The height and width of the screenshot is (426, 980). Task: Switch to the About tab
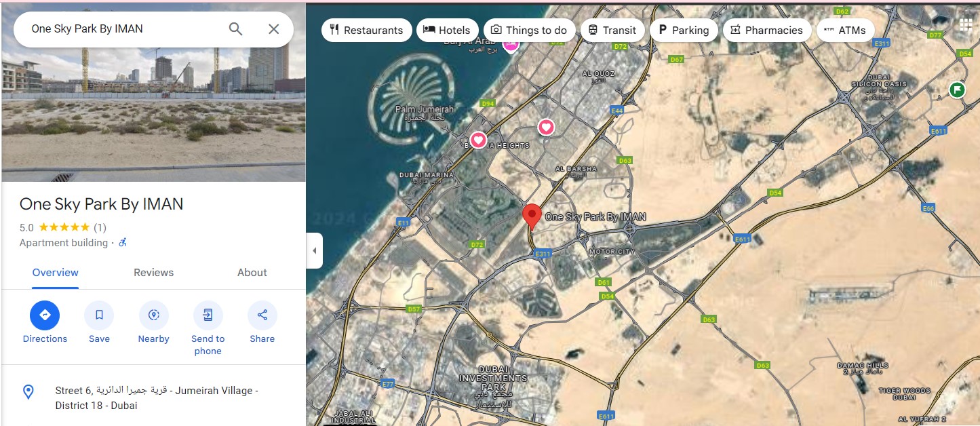pos(252,273)
